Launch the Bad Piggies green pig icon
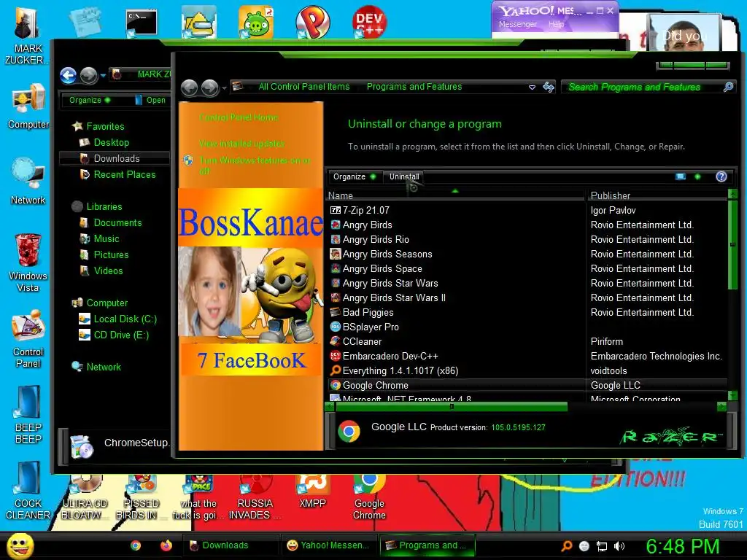This screenshot has height=560, width=747. (x=256, y=22)
